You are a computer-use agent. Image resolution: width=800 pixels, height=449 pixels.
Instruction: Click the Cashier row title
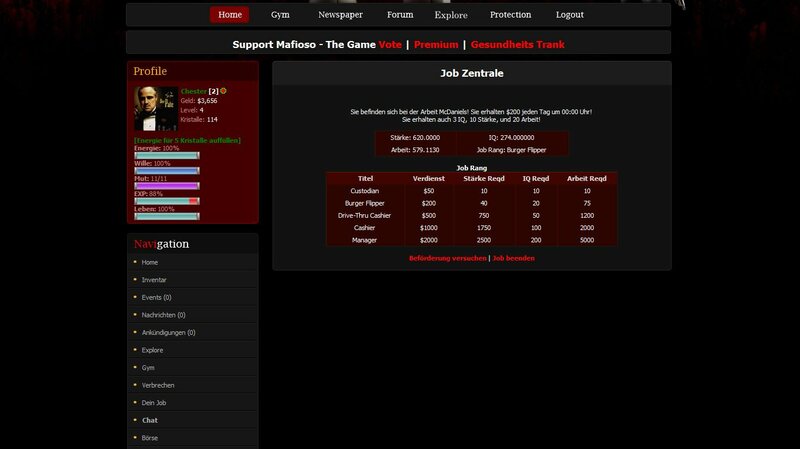pyautogui.click(x=364, y=228)
